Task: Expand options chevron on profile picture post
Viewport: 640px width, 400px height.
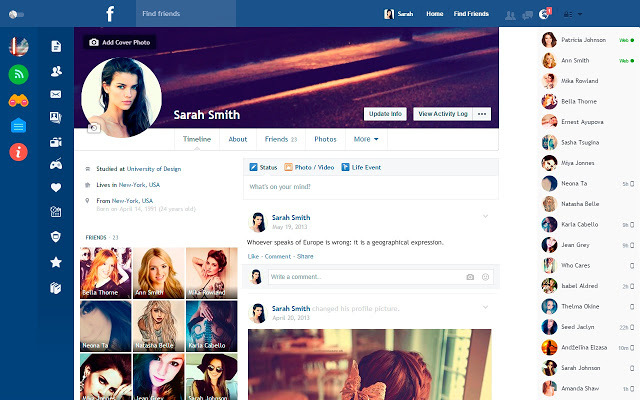Action: pyautogui.click(x=485, y=307)
